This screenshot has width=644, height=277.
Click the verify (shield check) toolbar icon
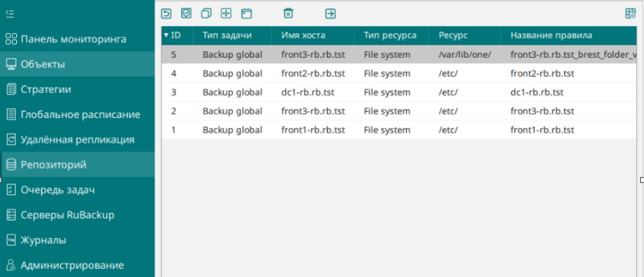point(187,14)
